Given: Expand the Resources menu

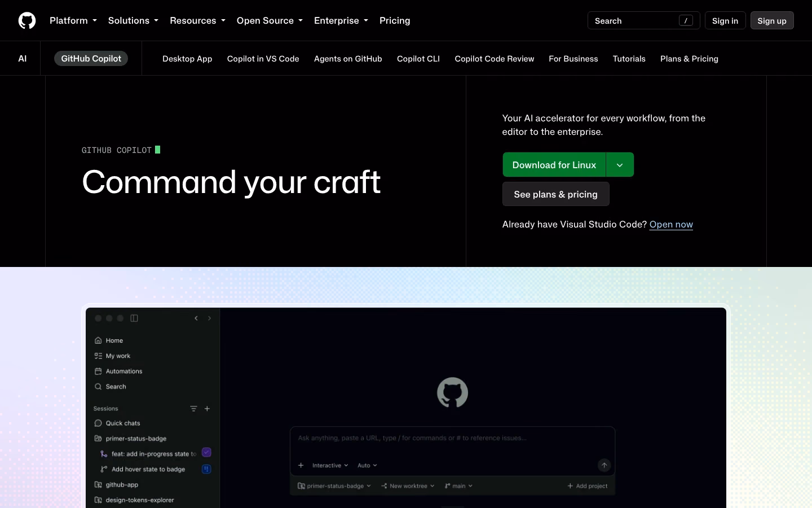Looking at the screenshot, I should pos(197,20).
